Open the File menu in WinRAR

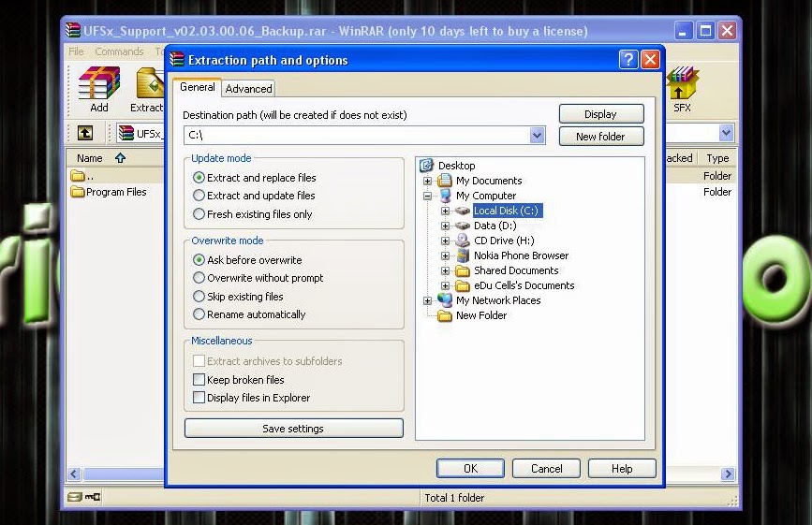(x=76, y=51)
